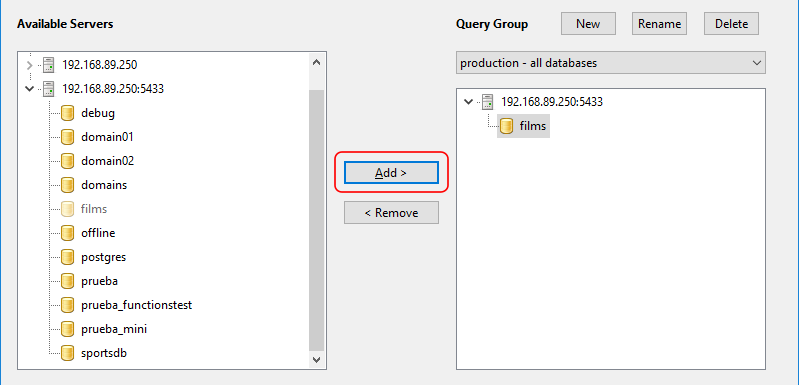Screen dimensions: 799x385
Task: Select the postgres database label
Action: click(x=103, y=257)
